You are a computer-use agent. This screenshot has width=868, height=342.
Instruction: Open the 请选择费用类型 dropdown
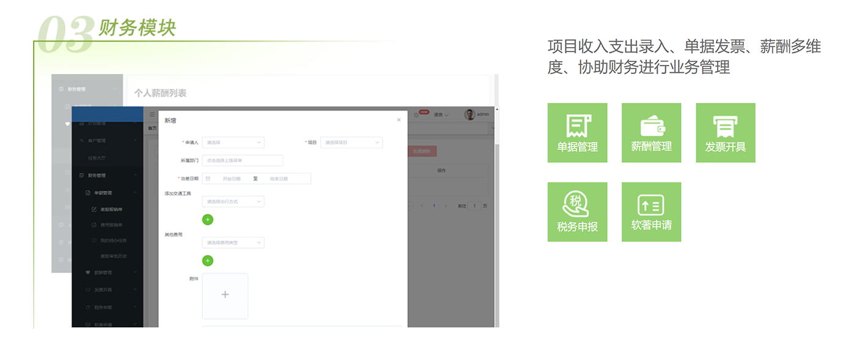point(233,243)
